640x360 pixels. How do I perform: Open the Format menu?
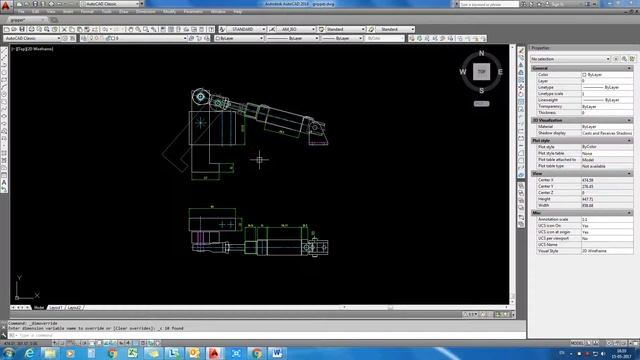coord(87,12)
